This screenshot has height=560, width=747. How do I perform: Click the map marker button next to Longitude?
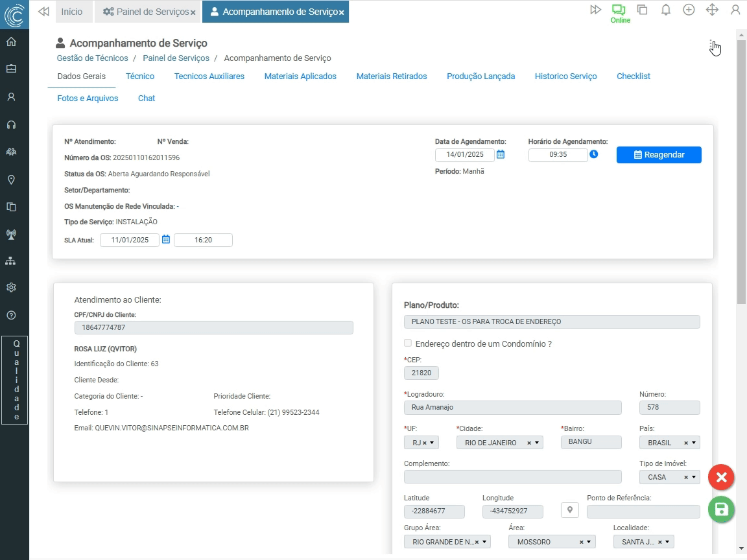pyautogui.click(x=569, y=510)
